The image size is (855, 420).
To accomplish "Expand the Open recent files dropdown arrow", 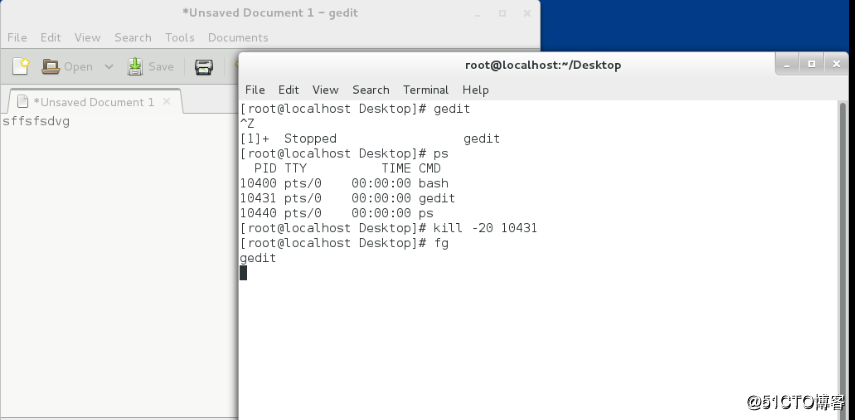I will pos(109,67).
